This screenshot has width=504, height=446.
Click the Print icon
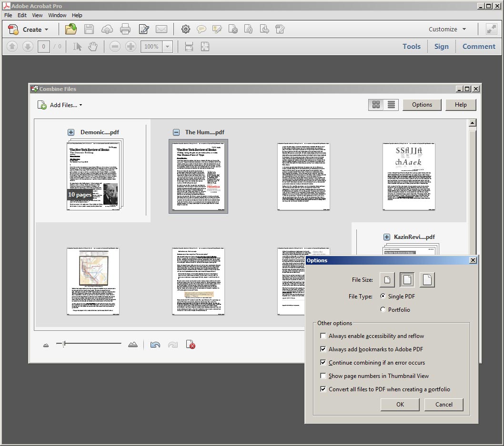125,29
